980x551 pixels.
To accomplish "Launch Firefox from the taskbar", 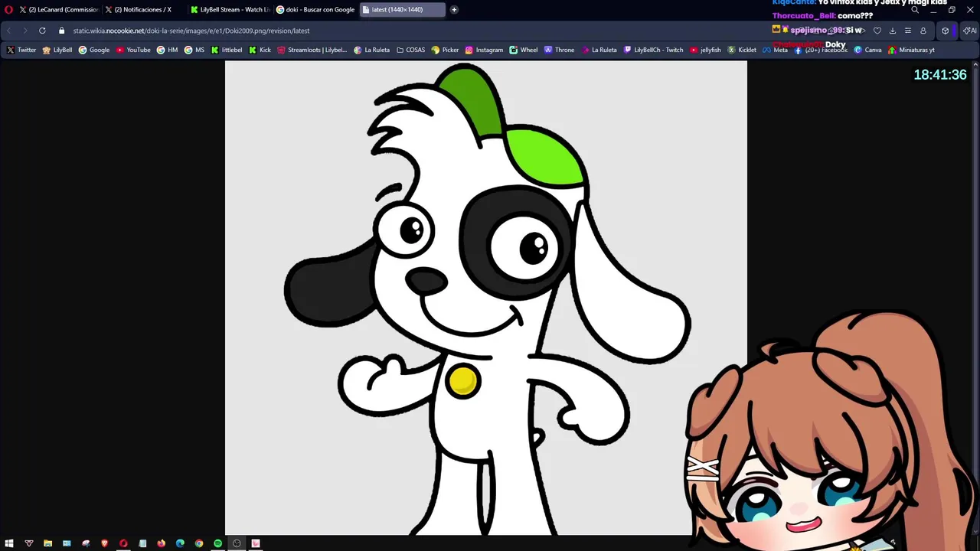I will point(161,543).
